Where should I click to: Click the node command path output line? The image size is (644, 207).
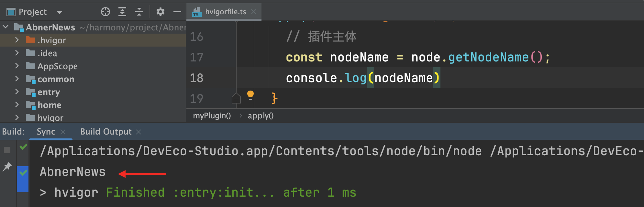[x=342, y=151]
